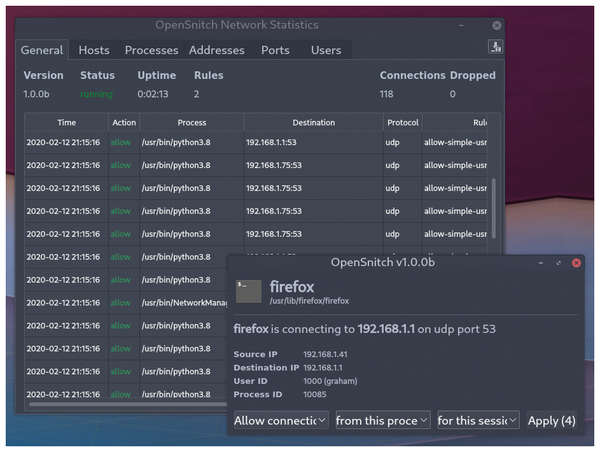
Task: Open the 'for this session' duration dropdown
Action: coord(478,420)
